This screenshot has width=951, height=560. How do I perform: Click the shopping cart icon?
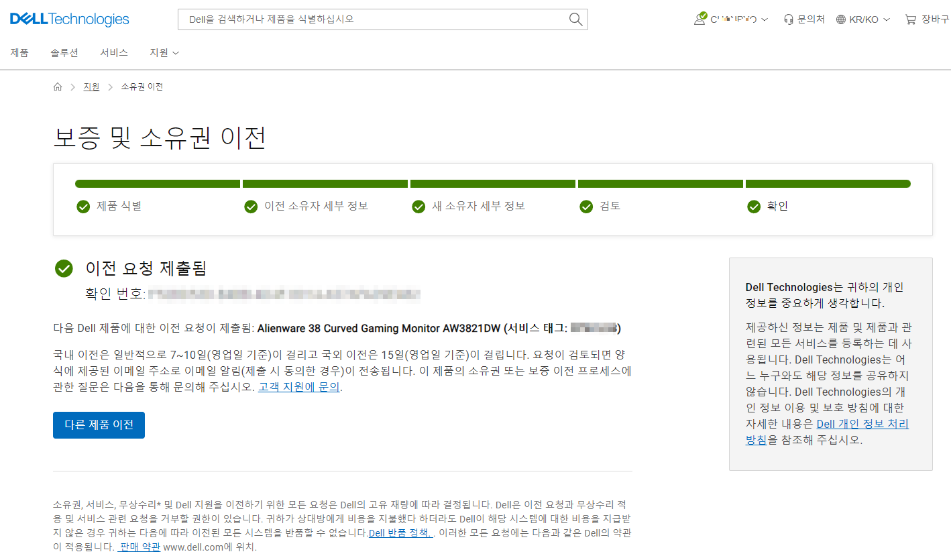[x=910, y=19]
